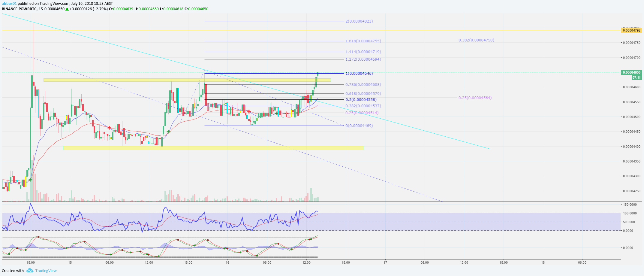Image resolution: width=644 pixels, height=276 pixels.
Task: Click date label 15 on time axis
Action: (x=70, y=262)
